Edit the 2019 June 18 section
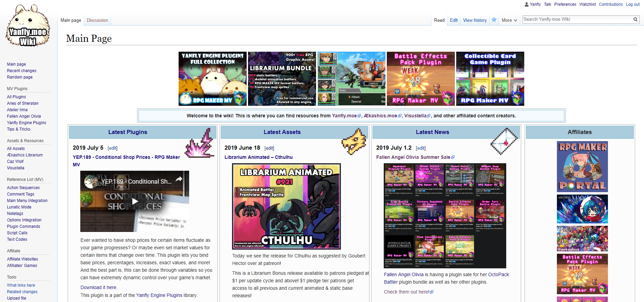644x302 pixels. click(269, 148)
